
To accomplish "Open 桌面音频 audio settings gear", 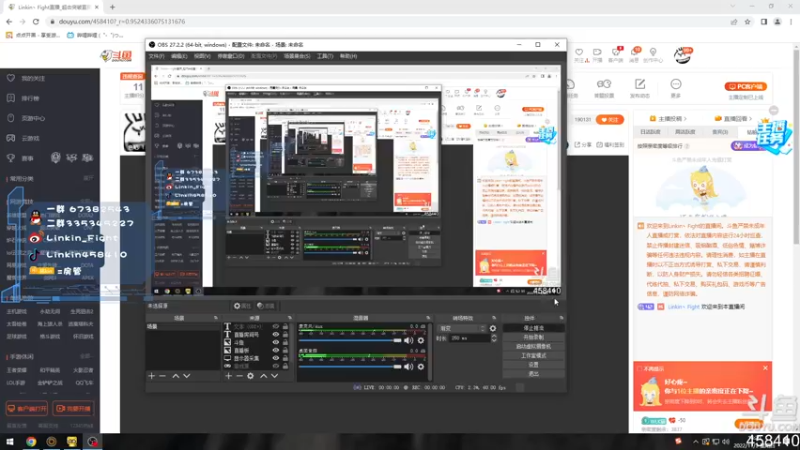I will (x=421, y=366).
